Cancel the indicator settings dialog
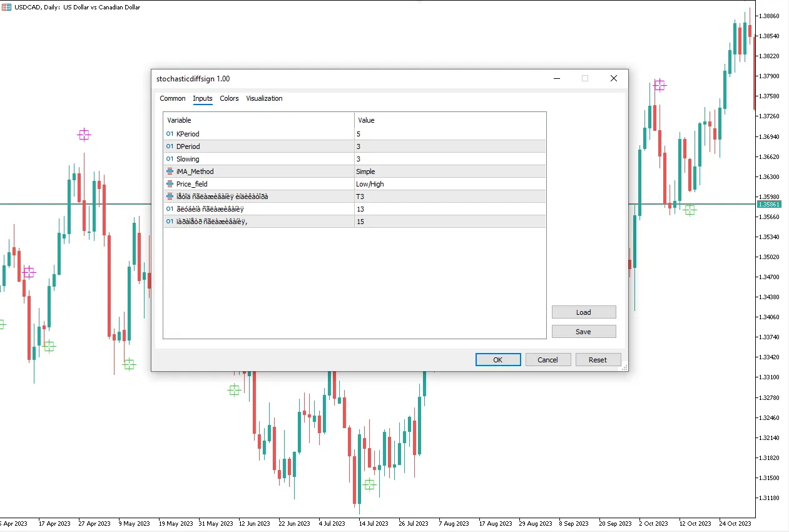The width and height of the screenshot is (789, 532). (548, 360)
